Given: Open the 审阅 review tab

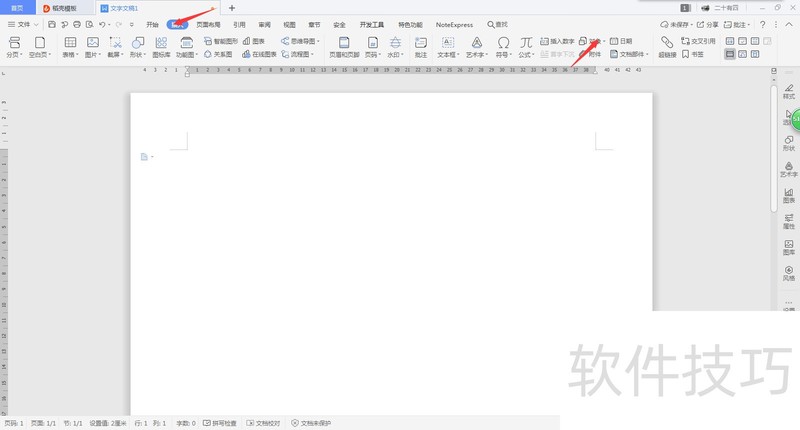Looking at the screenshot, I should point(264,23).
